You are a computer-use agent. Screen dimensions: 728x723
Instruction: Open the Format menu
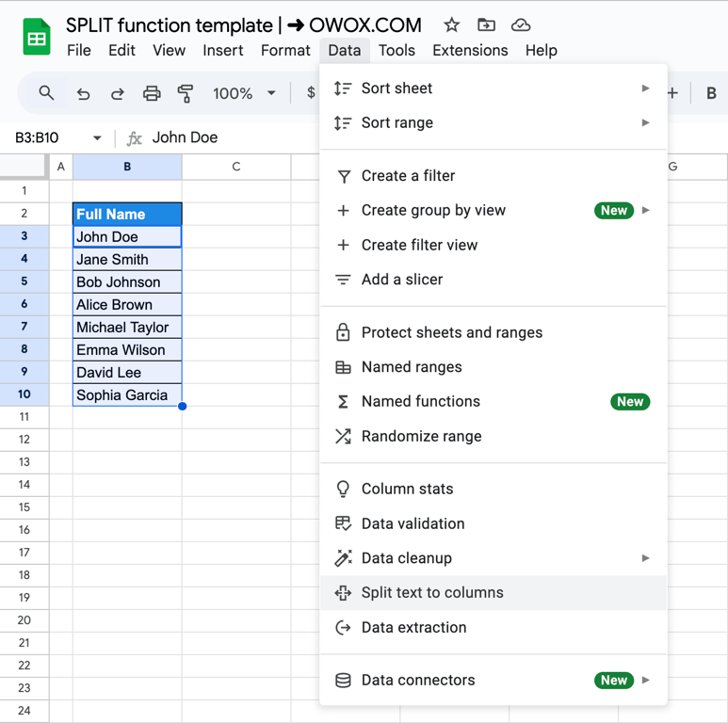[x=285, y=50]
